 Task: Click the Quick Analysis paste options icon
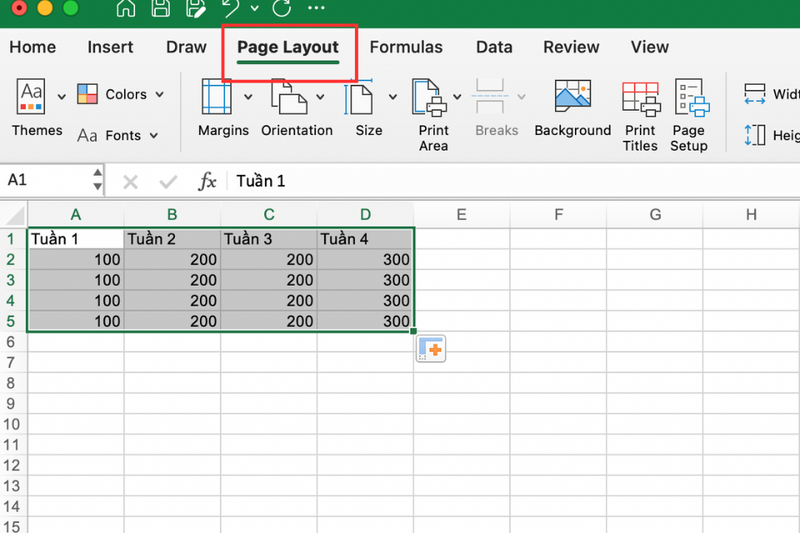click(431, 349)
